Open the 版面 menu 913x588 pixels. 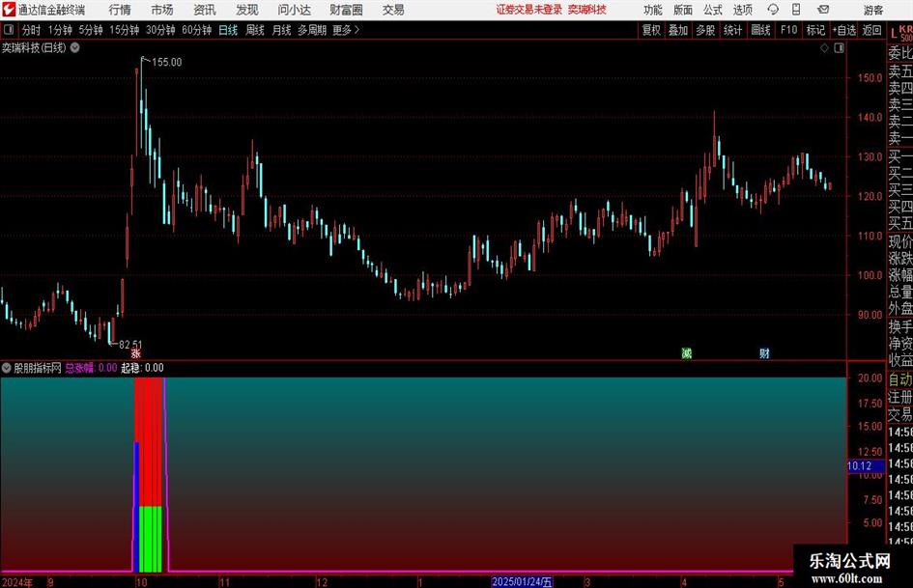coord(682,10)
